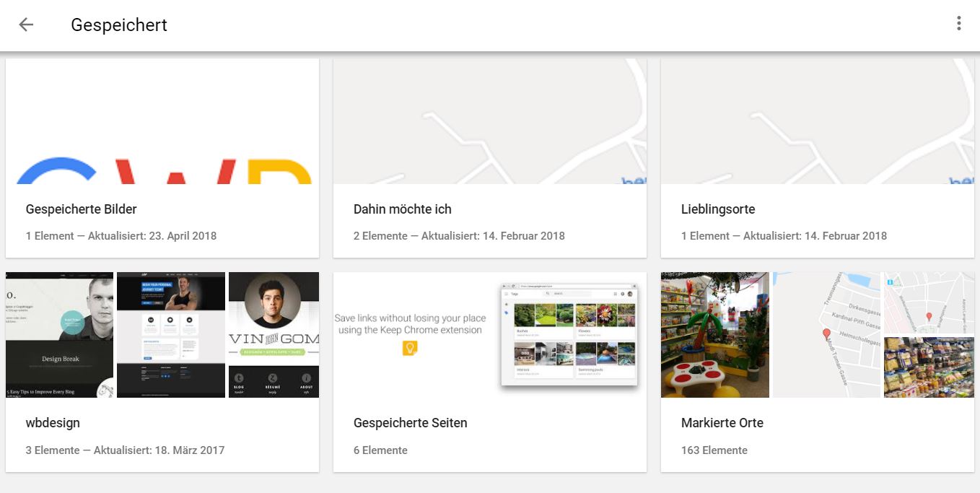
Task: Open the Lieblingsorte collection title
Action: pyautogui.click(x=717, y=209)
